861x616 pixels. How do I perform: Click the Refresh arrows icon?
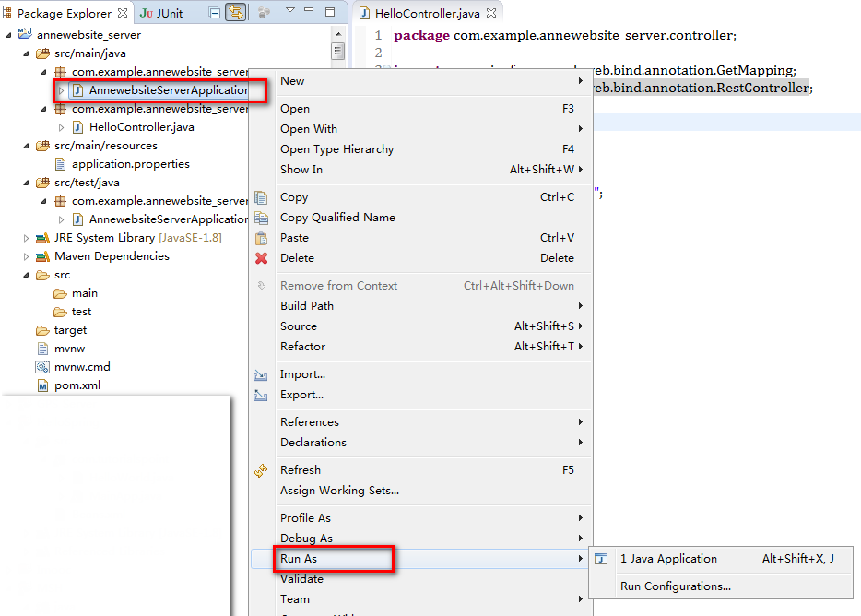[x=261, y=470]
